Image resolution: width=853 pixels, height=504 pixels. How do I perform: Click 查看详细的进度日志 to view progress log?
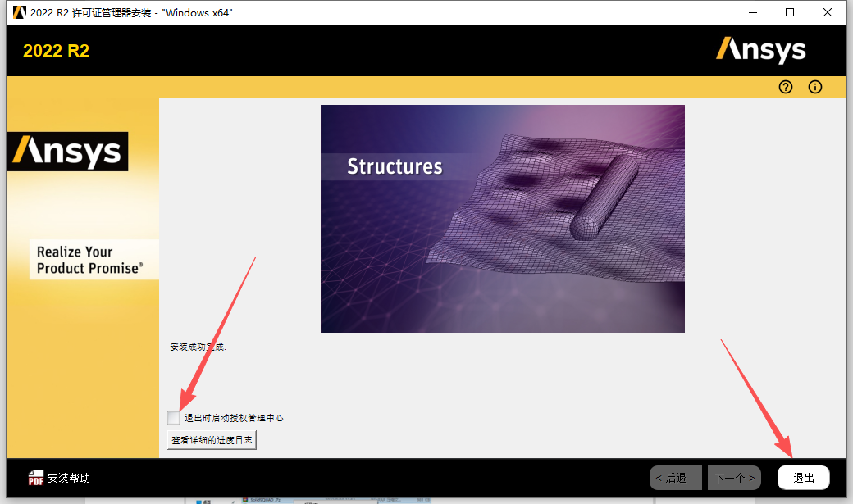(212, 439)
